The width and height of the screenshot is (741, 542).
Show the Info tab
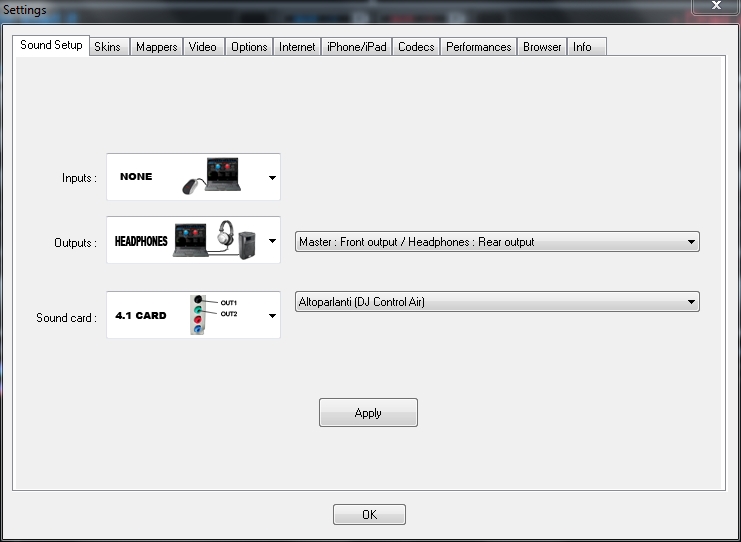pos(586,47)
